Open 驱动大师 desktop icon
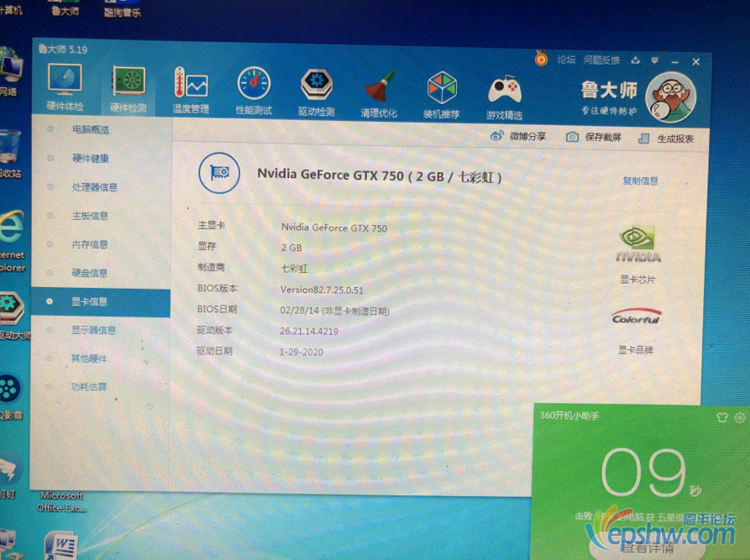This screenshot has width=750, height=560. tap(13, 316)
